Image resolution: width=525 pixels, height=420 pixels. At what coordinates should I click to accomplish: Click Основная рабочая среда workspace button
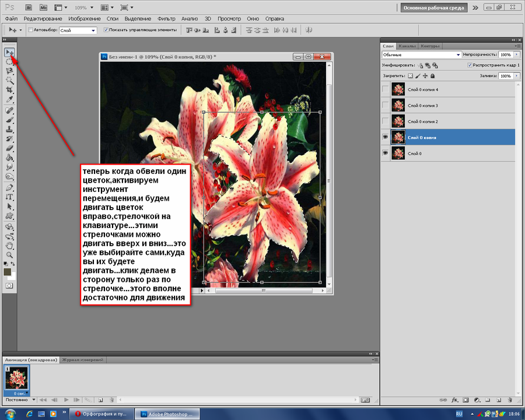pyautogui.click(x=433, y=8)
